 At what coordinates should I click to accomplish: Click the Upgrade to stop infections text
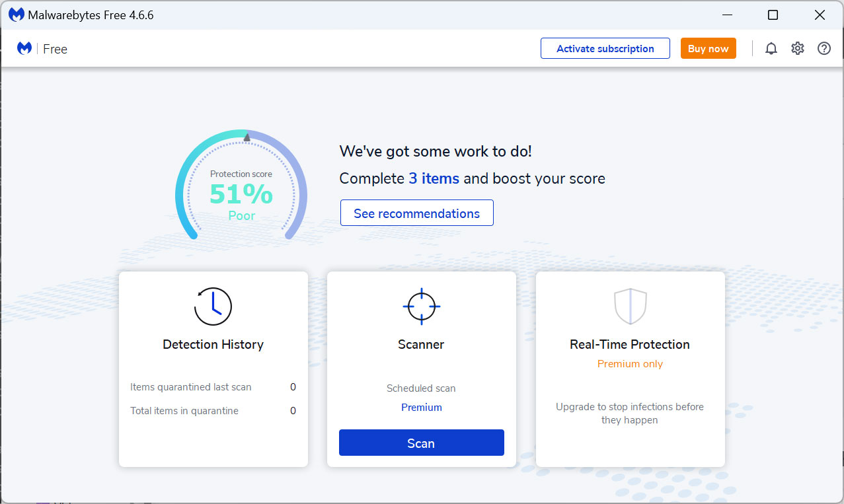click(630, 414)
